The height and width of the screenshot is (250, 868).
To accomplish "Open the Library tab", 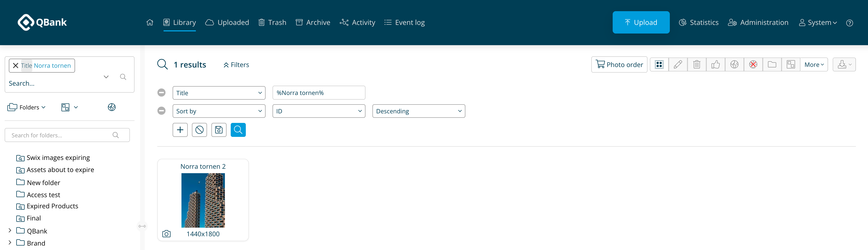I will [x=180, y=22].
